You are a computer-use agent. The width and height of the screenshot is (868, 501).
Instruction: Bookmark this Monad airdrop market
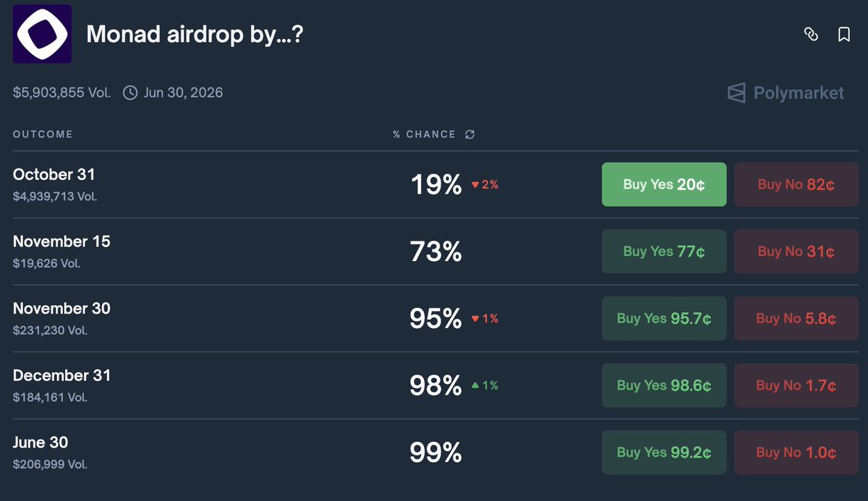(x=843, y=34)
